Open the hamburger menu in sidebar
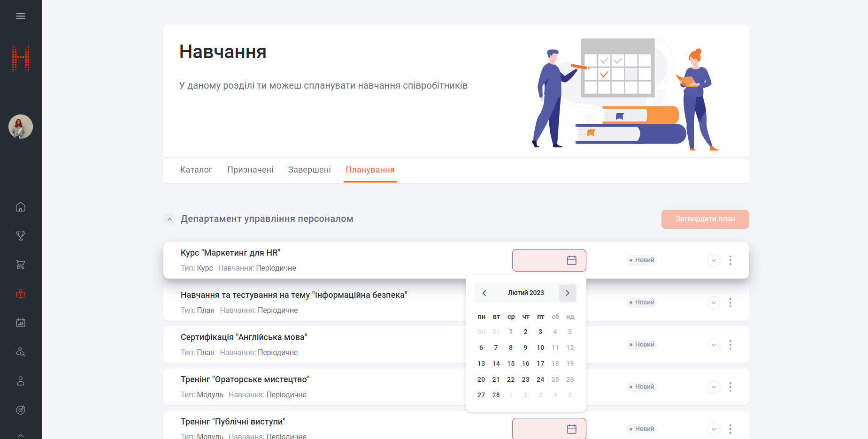The height and width of the screenshot is (439, 868). [x=21, y=16]
